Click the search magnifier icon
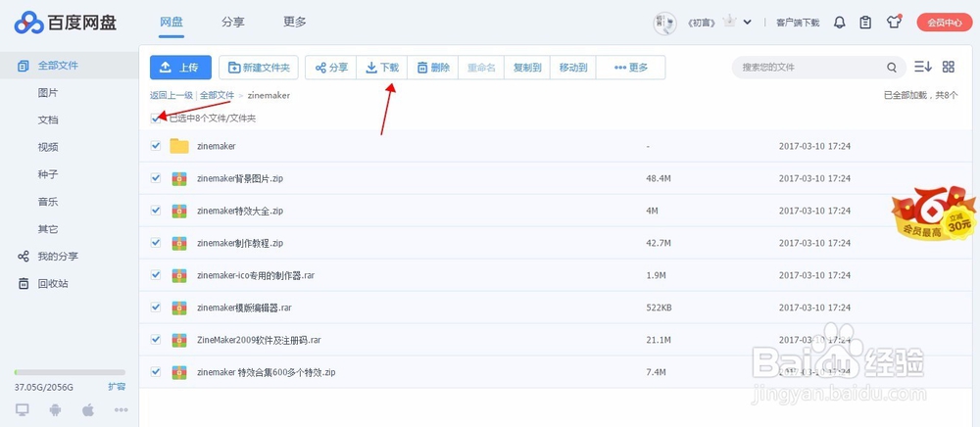The width and height of the screenshot is (980, 427). point(892,68)
